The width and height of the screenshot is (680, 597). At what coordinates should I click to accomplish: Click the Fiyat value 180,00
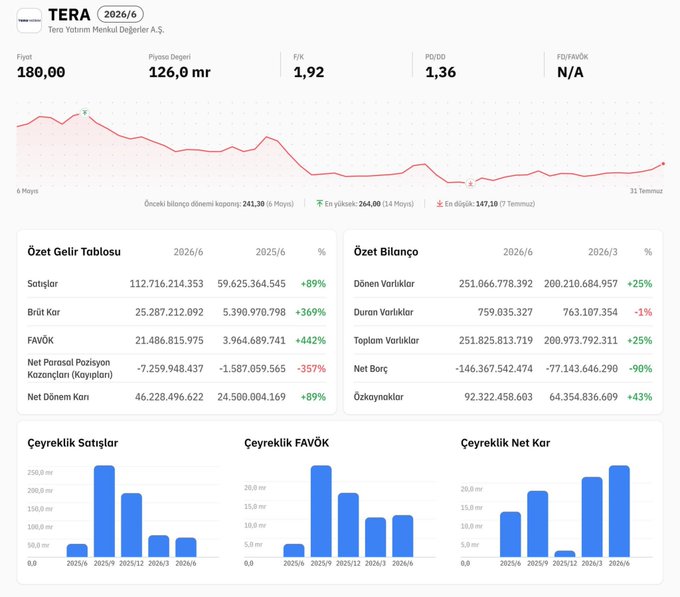tap(41, 72)
